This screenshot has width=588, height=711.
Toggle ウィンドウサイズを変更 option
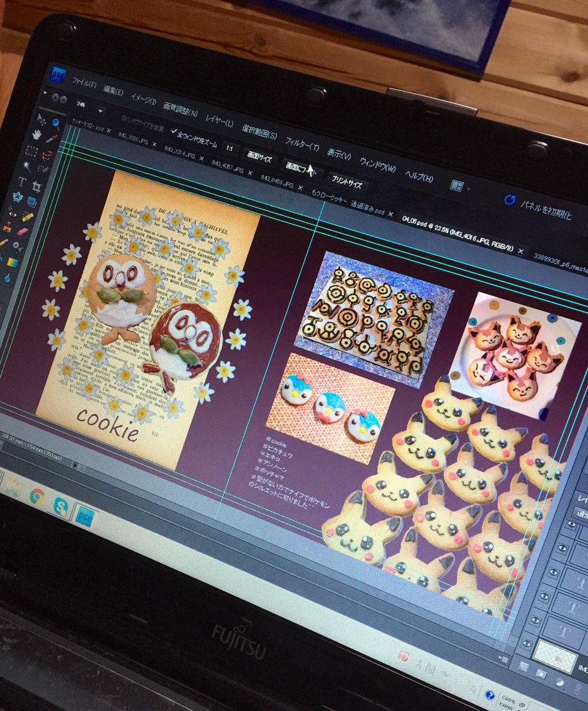tap(142, 124)
